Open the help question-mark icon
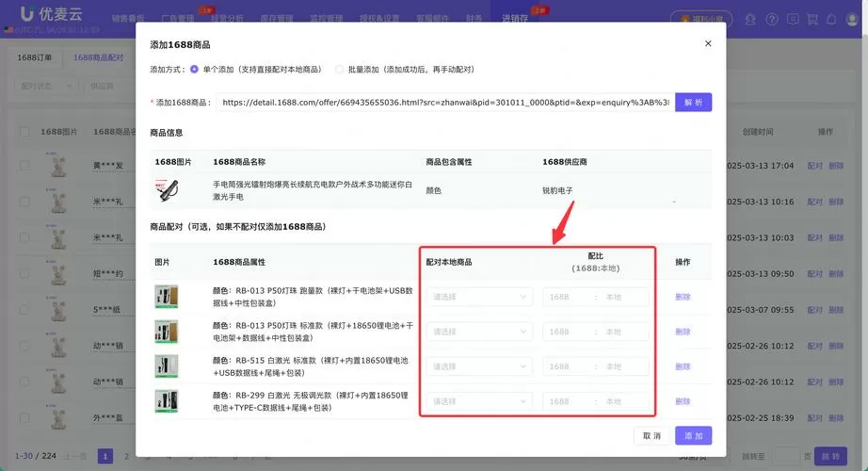The height and width of the screenshot is (471, 868). [x=772, y=20]
